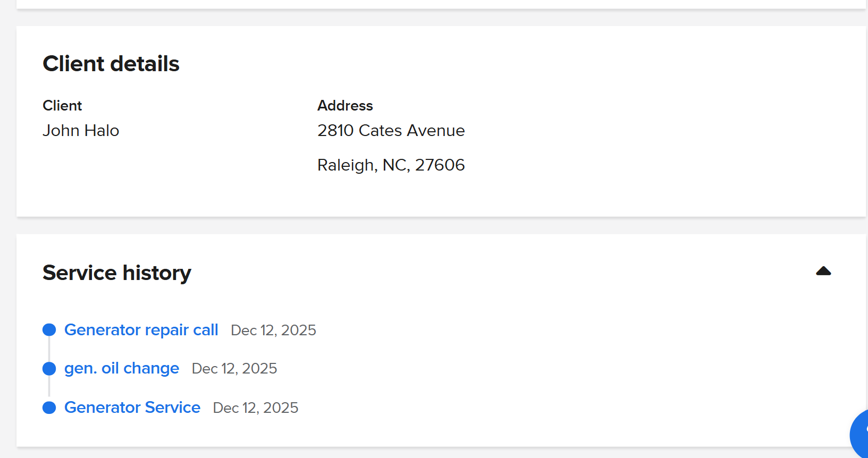868x458 pixels.
Task: Open the Generator Service record
Action: point(132,408)
